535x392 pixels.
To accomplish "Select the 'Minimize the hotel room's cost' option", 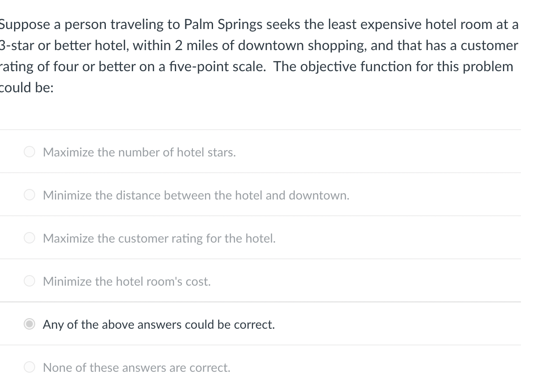I will [x=29, y=281].
